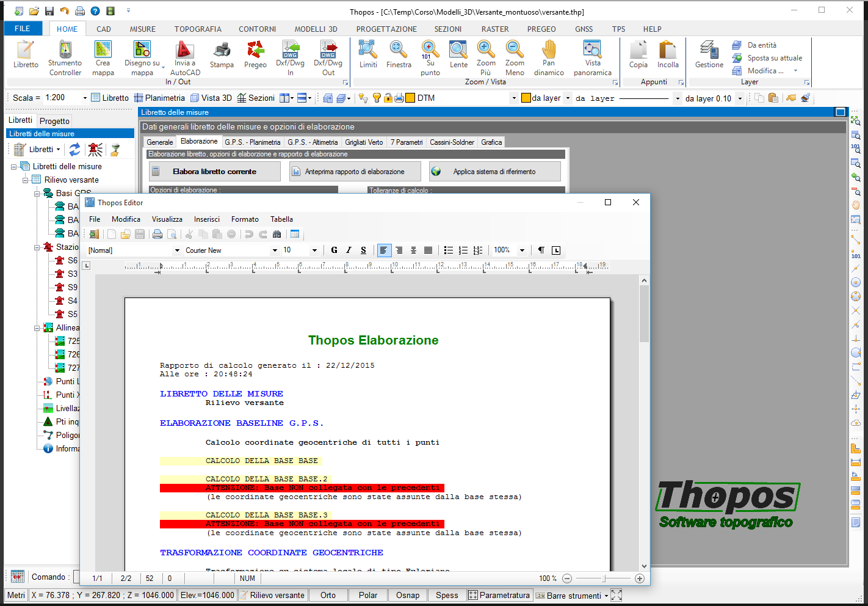Click the editor vertical scrollbar
Screen dimensions: 868x606
(x=644, y=423)
